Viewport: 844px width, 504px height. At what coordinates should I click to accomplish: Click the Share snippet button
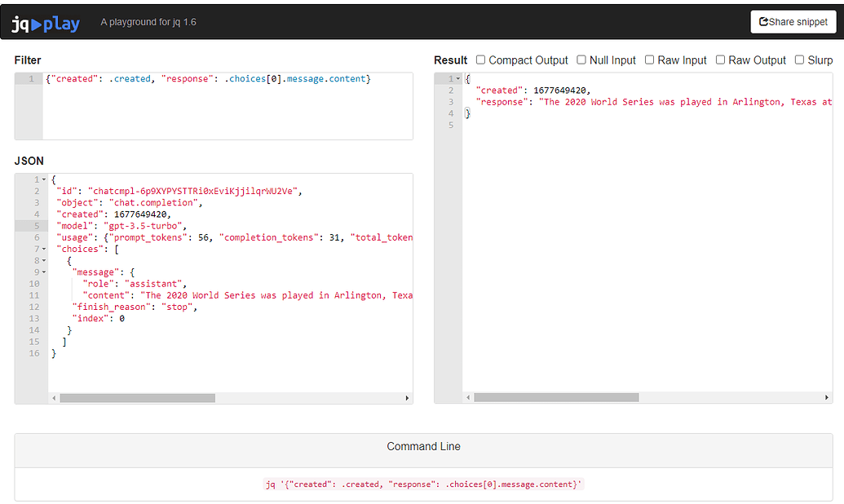pyautogui.click(x=793, y=22)
